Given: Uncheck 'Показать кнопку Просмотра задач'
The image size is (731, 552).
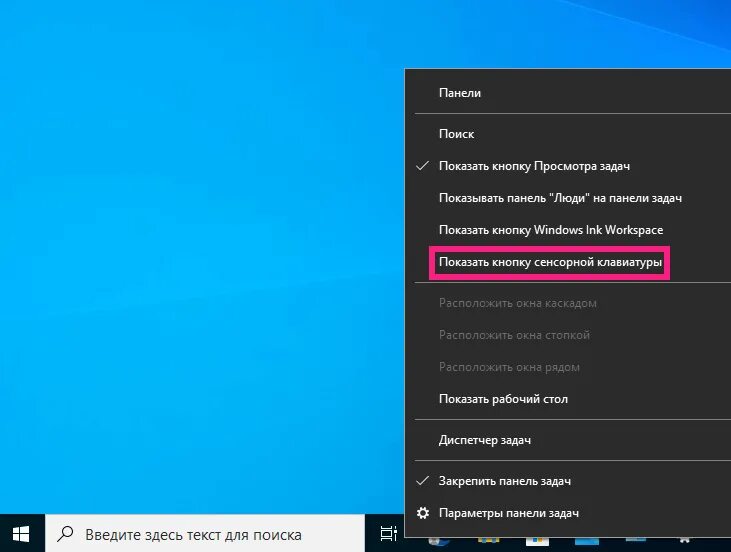Looking at the screenshot, I should pos(569,166).
